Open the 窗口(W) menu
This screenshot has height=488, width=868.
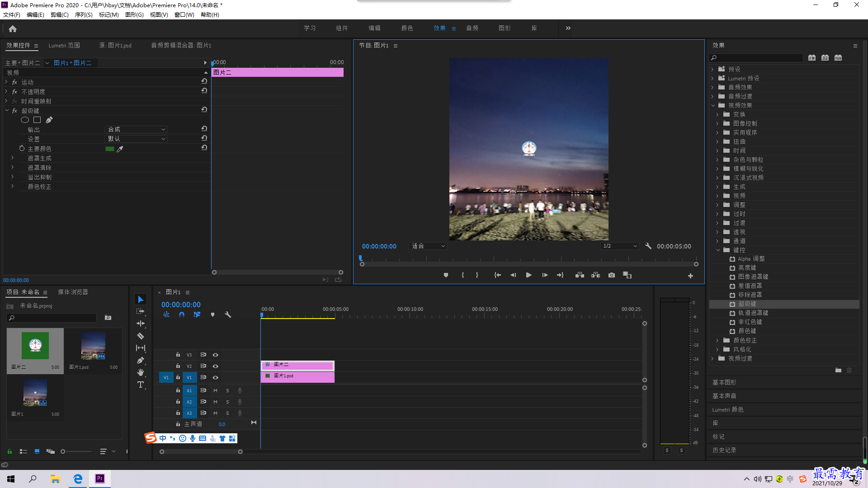pos(184,14)
